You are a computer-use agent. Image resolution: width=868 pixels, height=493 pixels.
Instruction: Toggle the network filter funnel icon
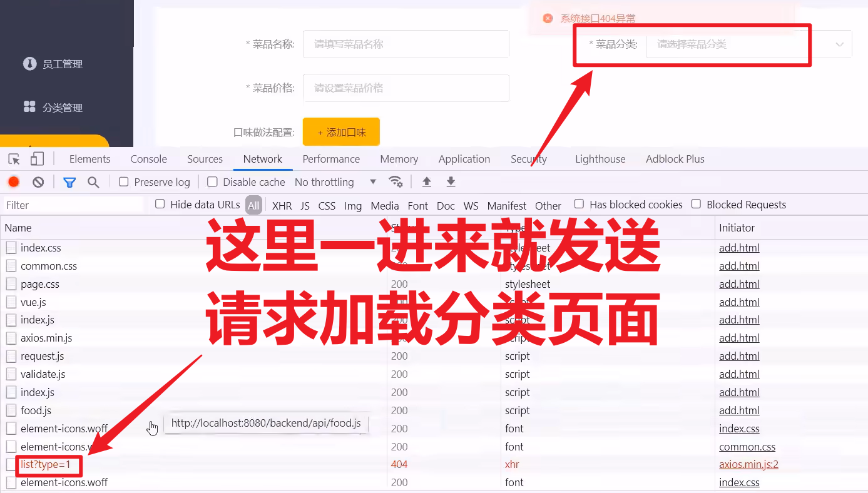tap(69, 182)
